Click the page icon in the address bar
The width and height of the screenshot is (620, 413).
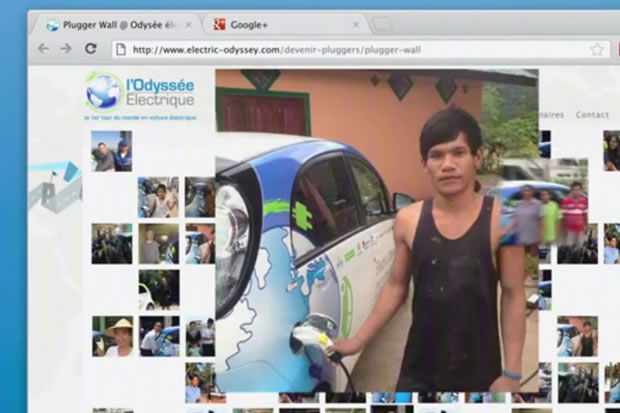120,49
